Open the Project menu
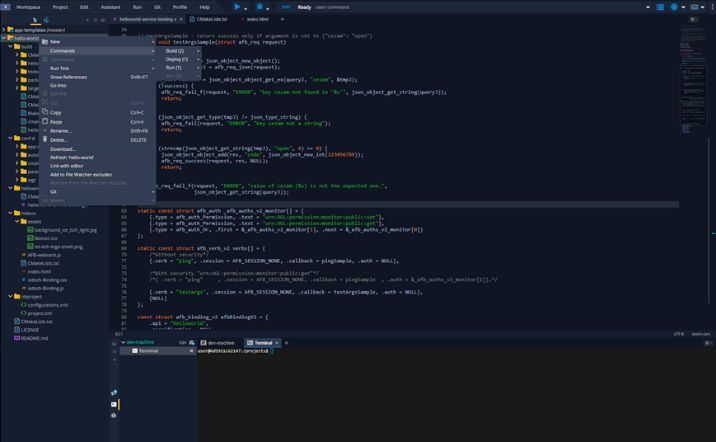716x442 pixels. pos(60,7)
